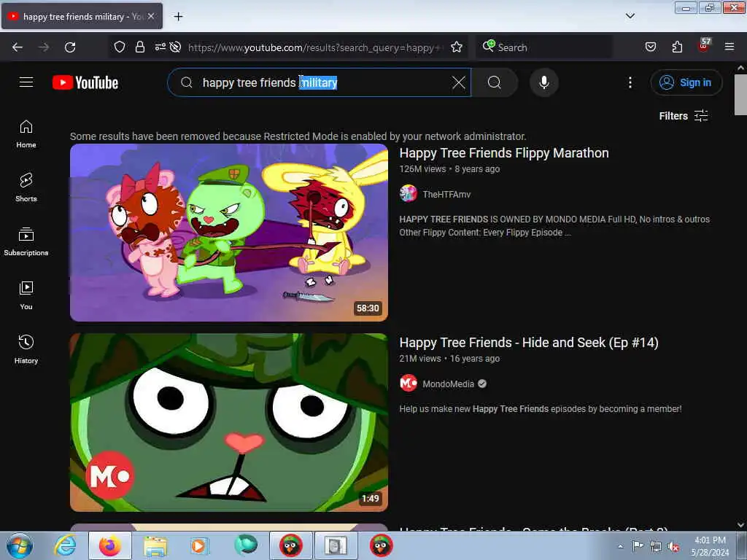Click the browser Search box
Viewport: 747px width, 560px height.
544,47
